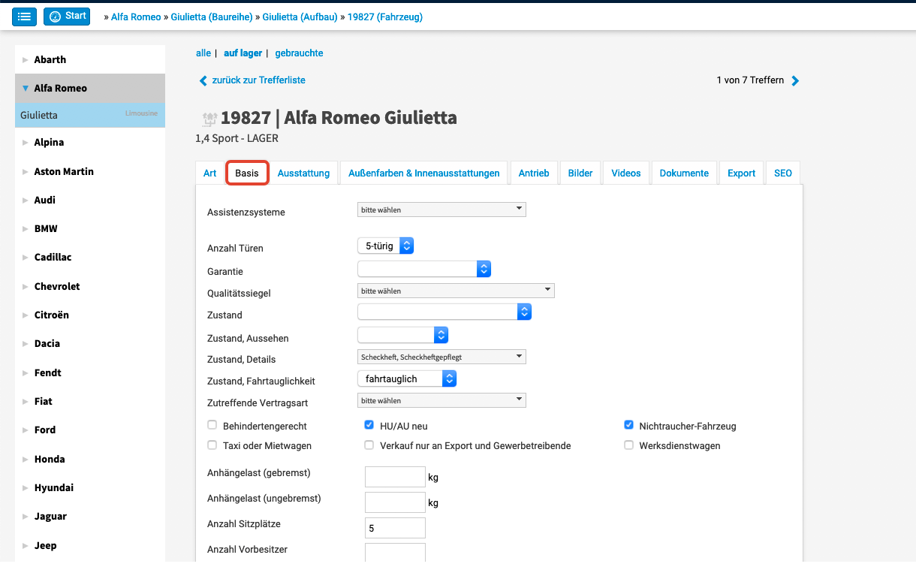Screen dimensions: 916x588
Task: Open the Bilder tab
Action: click(x=580, y=173)
